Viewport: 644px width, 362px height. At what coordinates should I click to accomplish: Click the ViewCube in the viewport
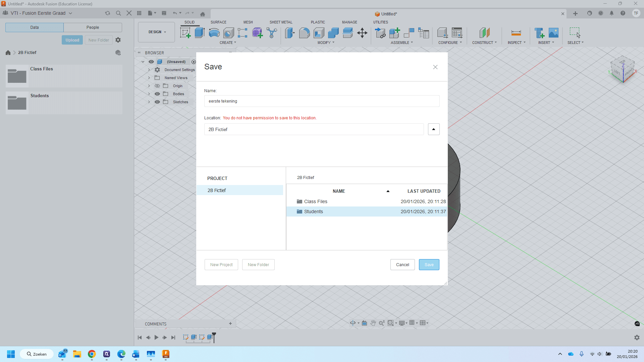(623, 69)
